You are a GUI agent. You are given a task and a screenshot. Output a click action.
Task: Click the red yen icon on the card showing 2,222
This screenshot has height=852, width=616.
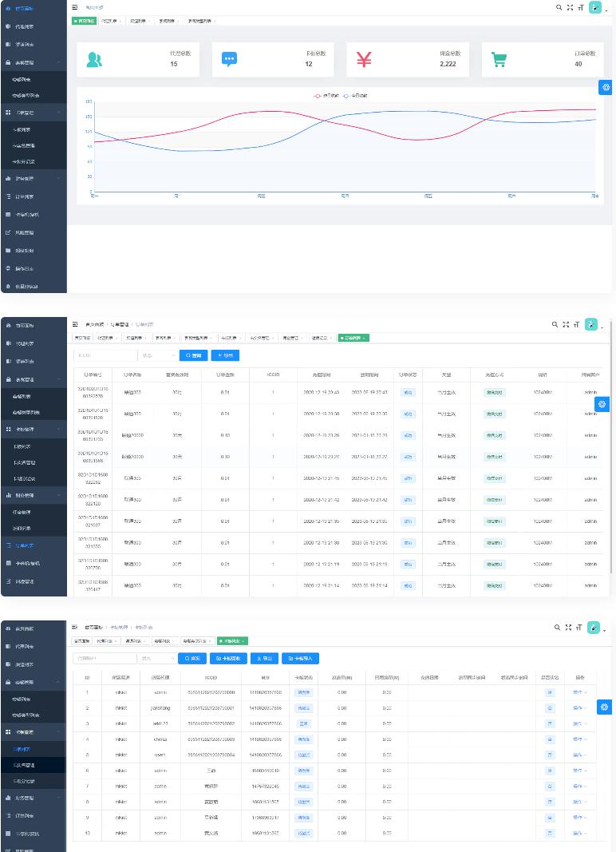[364, 59]
